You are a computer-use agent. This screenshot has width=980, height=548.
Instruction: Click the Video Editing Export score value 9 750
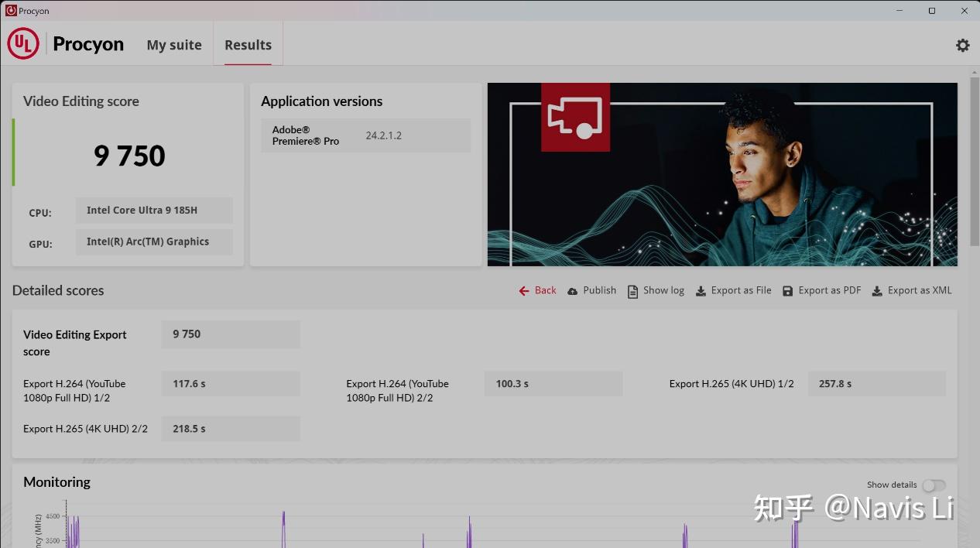[x=231, y=334]
